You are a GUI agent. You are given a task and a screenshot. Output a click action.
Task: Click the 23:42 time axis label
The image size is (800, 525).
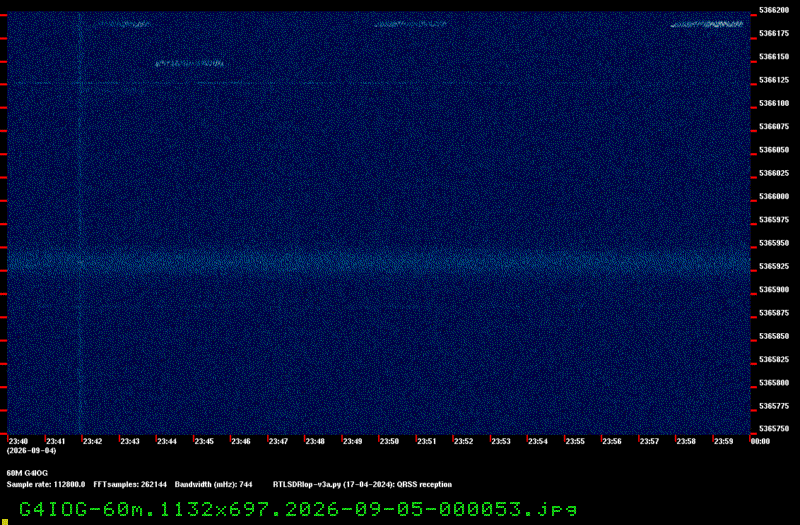coord(92,441)
